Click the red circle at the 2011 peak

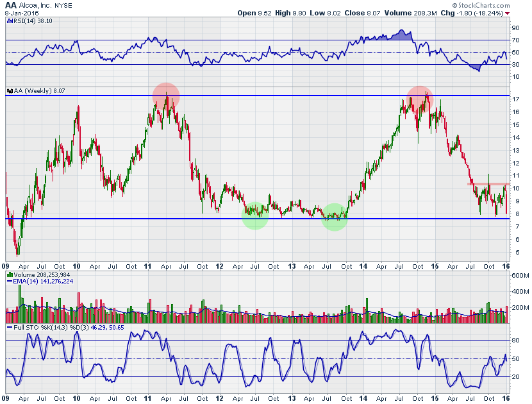click(x=166, y=96)
